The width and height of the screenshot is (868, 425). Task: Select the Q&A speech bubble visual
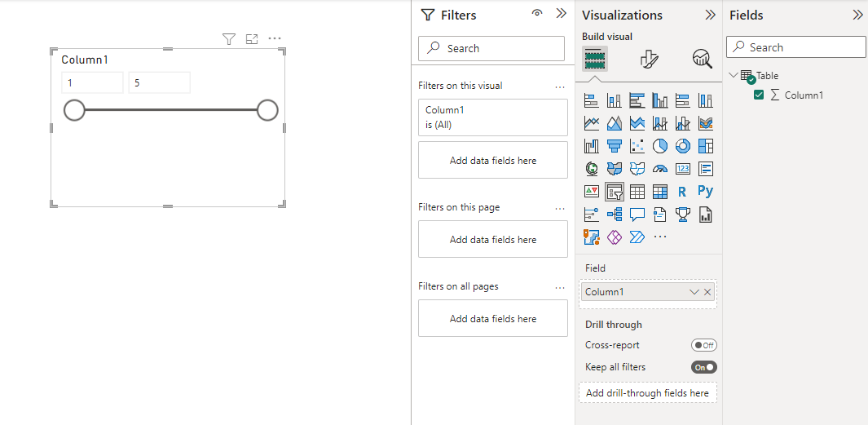click(x=637, y=215)
